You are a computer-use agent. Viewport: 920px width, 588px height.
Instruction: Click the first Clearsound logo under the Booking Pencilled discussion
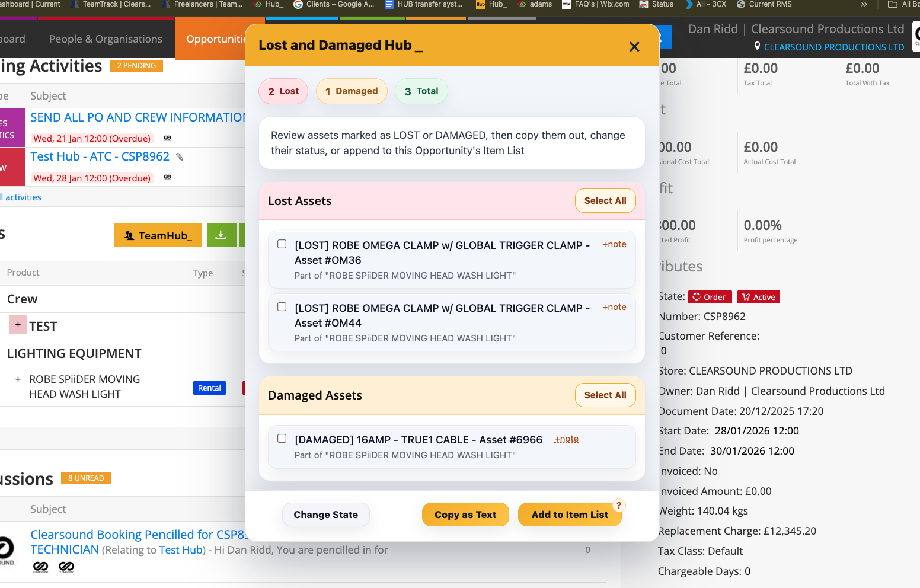(x=40, y=567)
